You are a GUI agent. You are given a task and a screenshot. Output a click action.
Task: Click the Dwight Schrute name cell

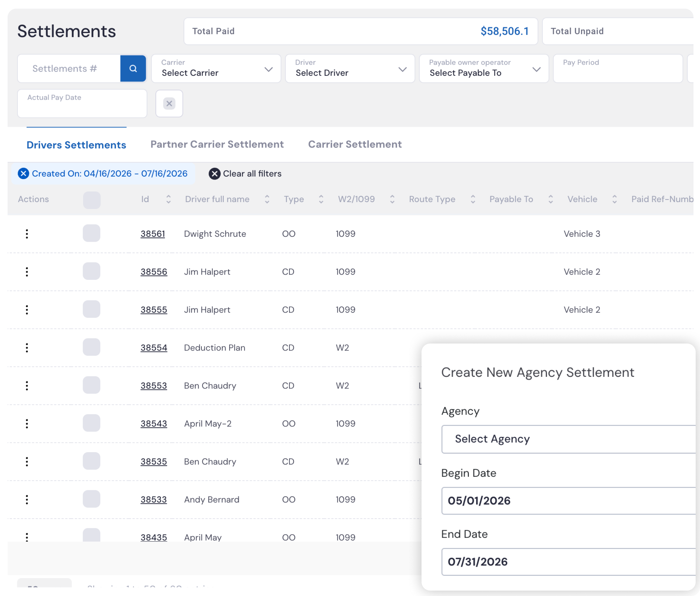click(215, 234)
